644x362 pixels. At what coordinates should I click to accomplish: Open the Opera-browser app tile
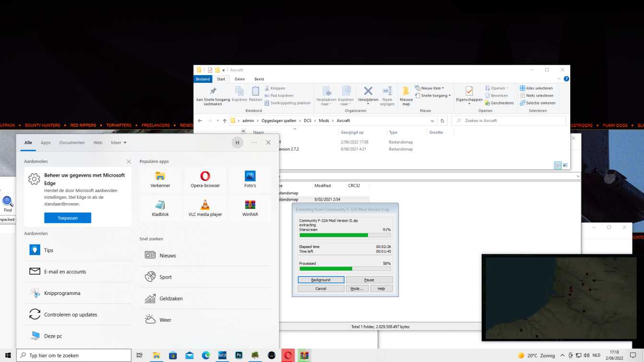click(205, 179)
